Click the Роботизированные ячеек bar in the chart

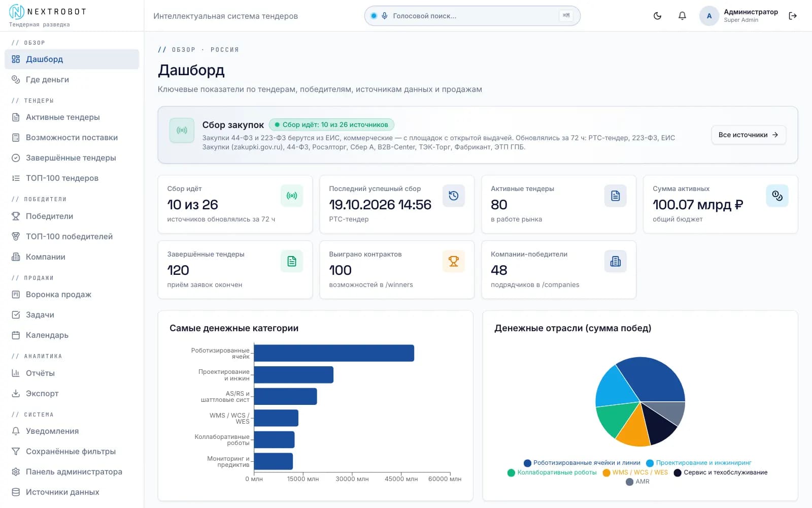point(334,353)
